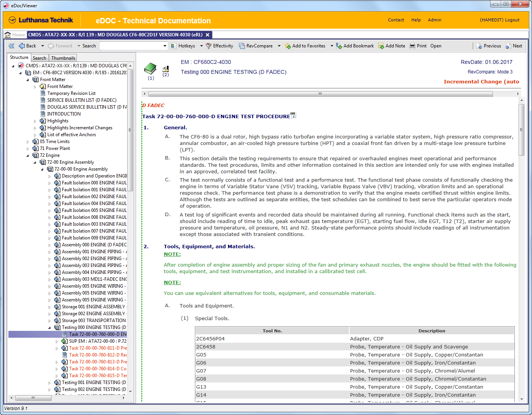Image resolution: width=532 pixels, height=415 pixels.
Task: Click the Print icon
Action: [x=413, y=46]
